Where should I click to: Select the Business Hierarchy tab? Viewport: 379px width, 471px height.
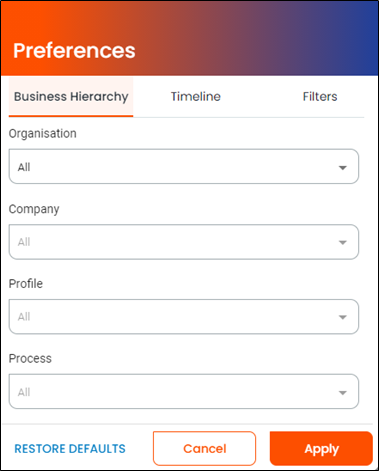71,97
